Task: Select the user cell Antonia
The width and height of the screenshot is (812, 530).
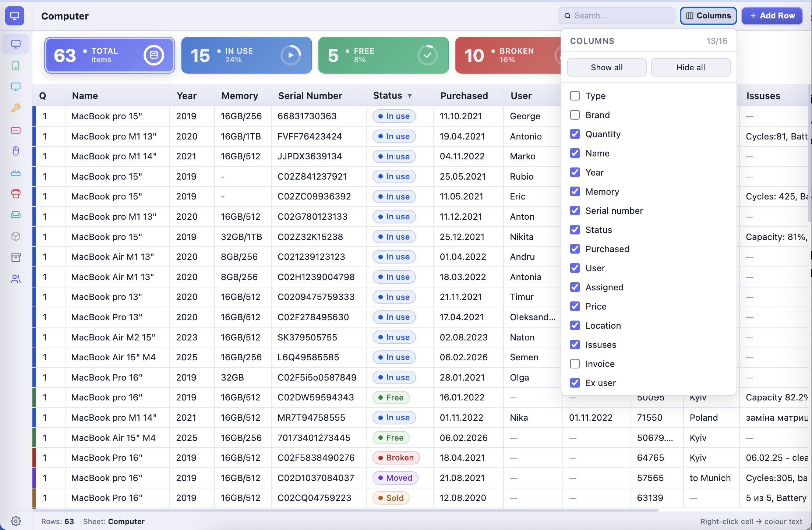Action: [533, 277]
